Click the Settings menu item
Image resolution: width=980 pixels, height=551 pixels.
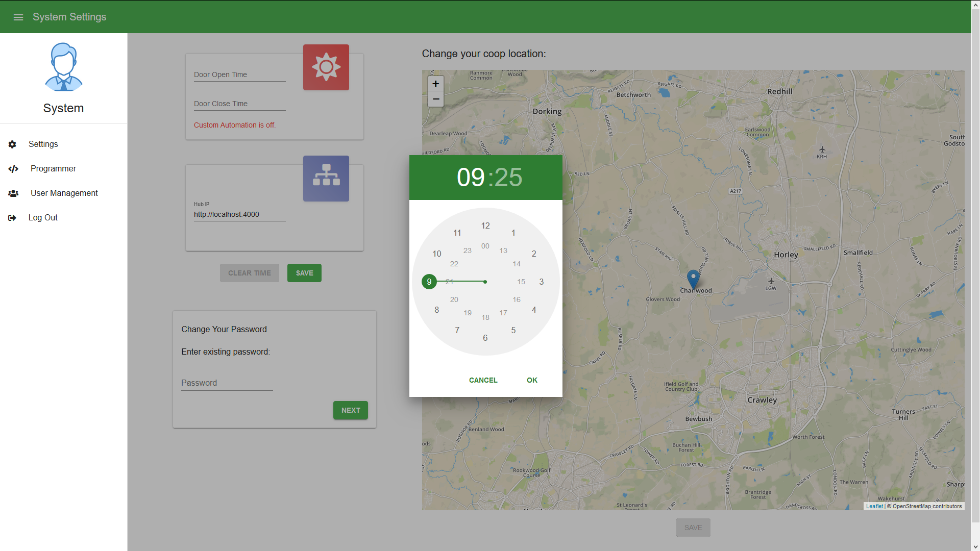[42, 144]
